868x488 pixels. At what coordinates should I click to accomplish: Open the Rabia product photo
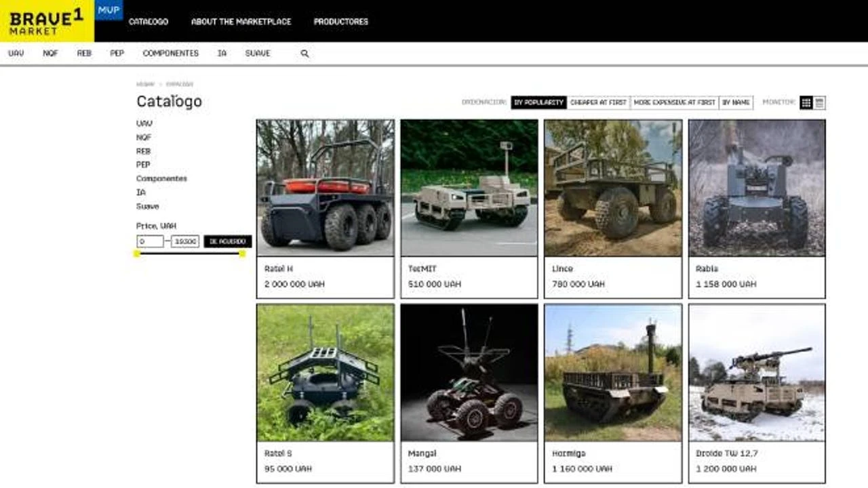coord(757,188)
